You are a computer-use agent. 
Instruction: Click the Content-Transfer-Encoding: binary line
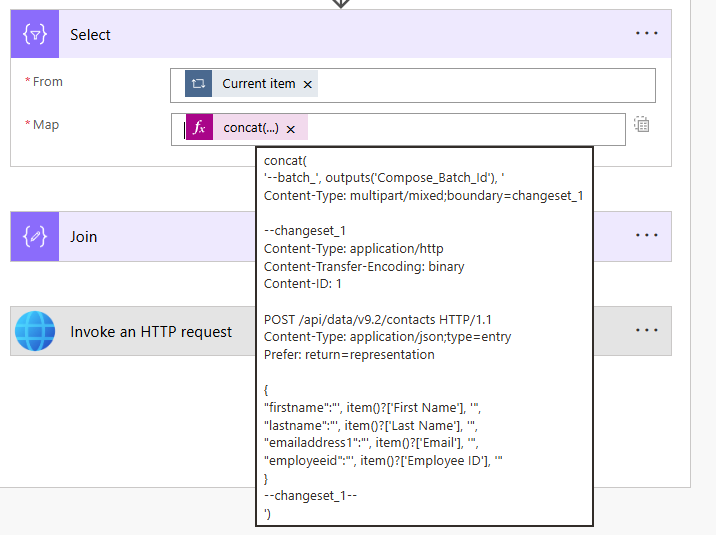tap(364, 266)
